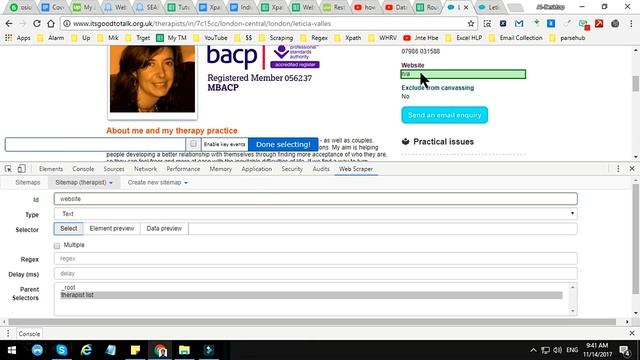Click the therapist profile photo
Image resolution: width=640 pixels, height=360 pixels.
[x=152, y=79]
